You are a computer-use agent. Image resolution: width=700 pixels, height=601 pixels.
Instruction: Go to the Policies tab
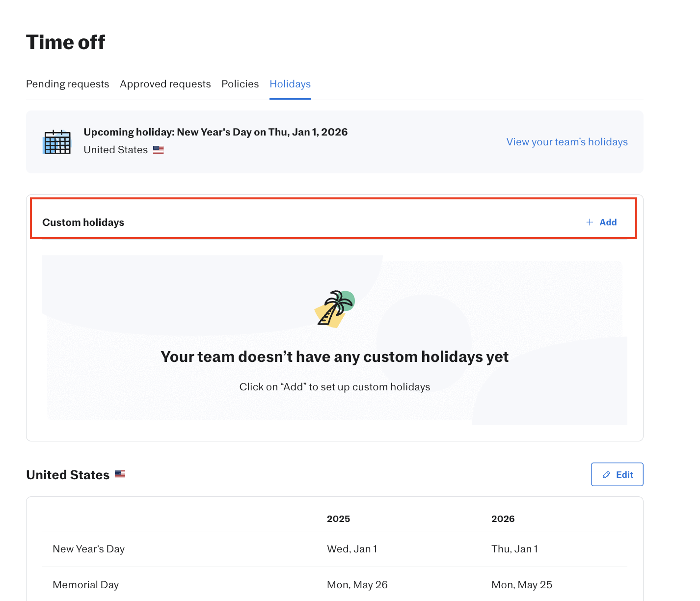[240, 84]
